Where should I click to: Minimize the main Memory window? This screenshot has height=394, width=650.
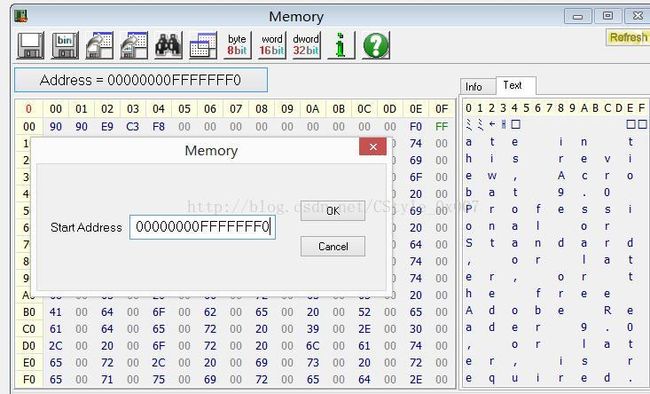(577, 17)
